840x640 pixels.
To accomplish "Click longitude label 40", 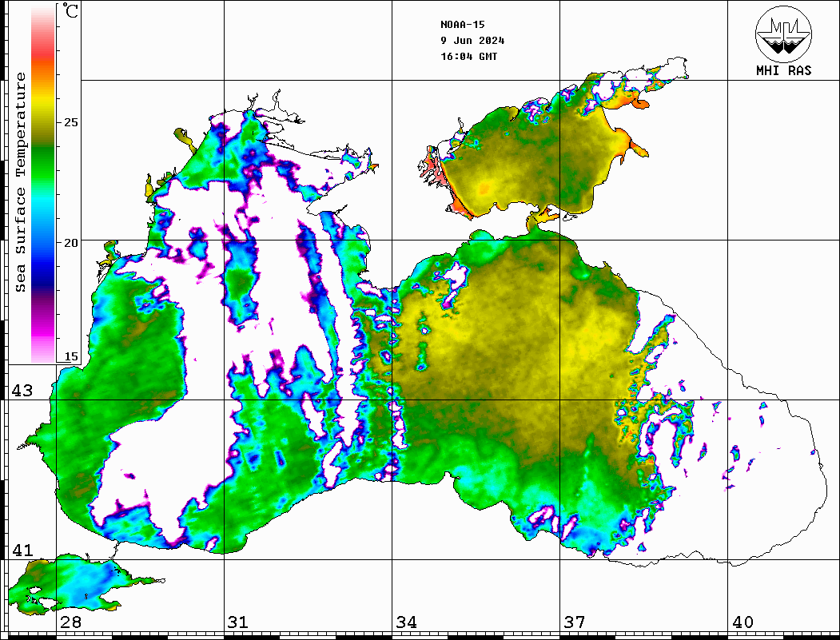I will coord(742,622).
